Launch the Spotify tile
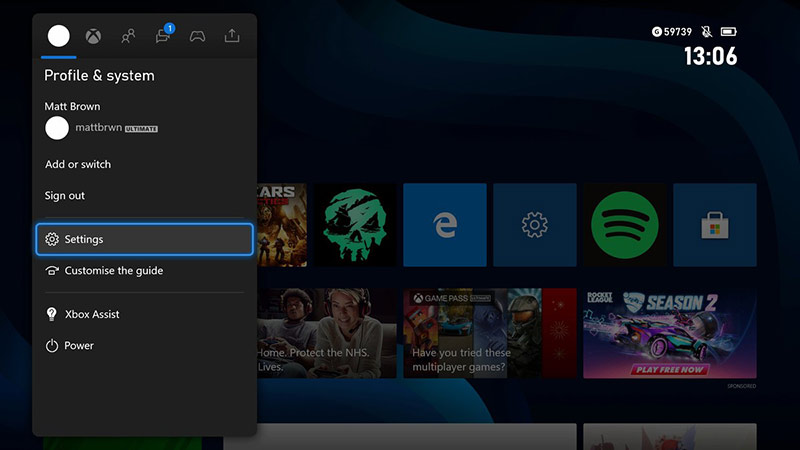Screen dimensions: 800x450 [x=625, y=225]
